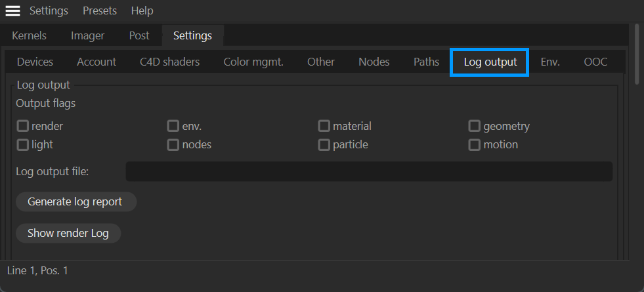Enable the particle output flag
Image resolution: width=644 pixels, height=292 pixels.
point(324,144)
